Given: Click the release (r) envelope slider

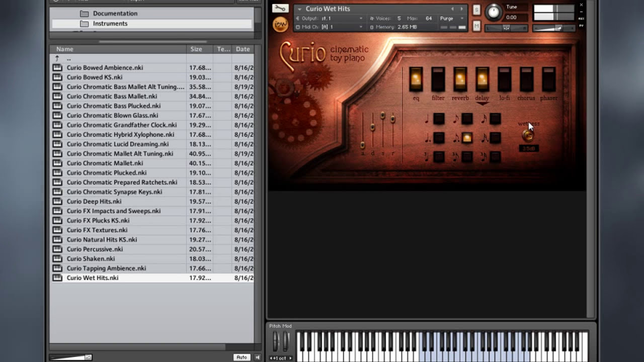Looking at the screenshot, I should point(392,119).
